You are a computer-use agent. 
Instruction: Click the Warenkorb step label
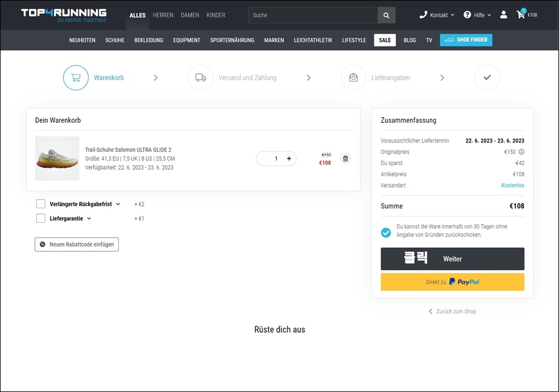pyautogui.click(x=109, y=77)
